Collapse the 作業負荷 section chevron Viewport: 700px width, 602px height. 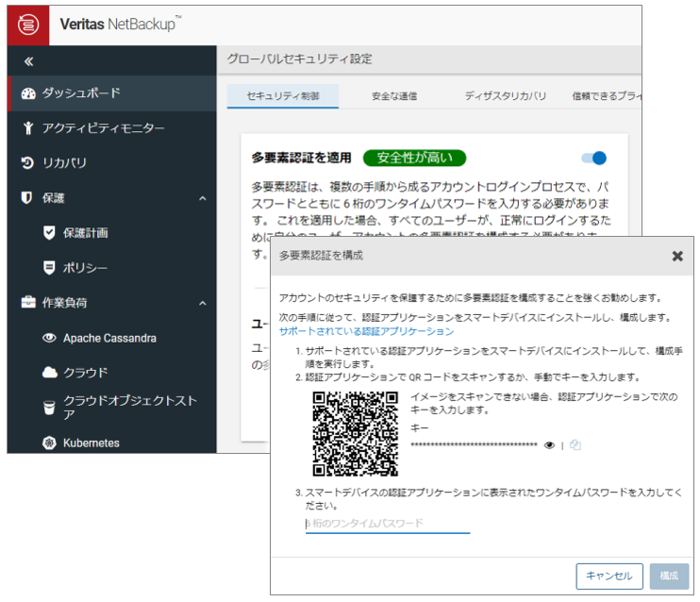click(x=203, y=303)
